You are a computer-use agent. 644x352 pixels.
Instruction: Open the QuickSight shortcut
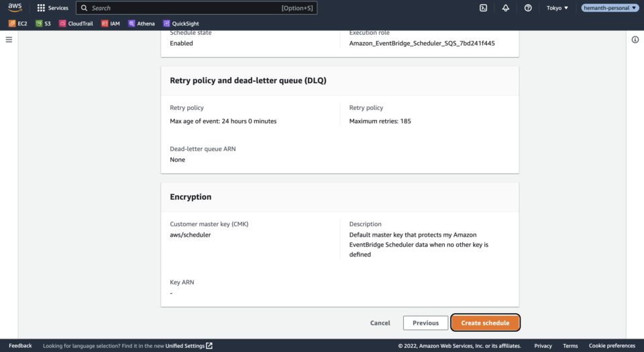coord(181,23)
